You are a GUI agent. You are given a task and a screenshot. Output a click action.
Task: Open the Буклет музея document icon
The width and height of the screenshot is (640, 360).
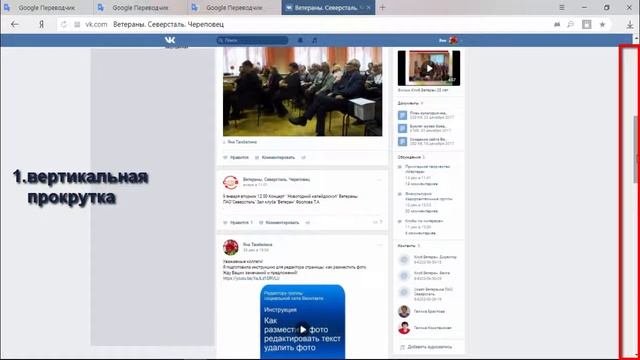[x=402, y=128]
